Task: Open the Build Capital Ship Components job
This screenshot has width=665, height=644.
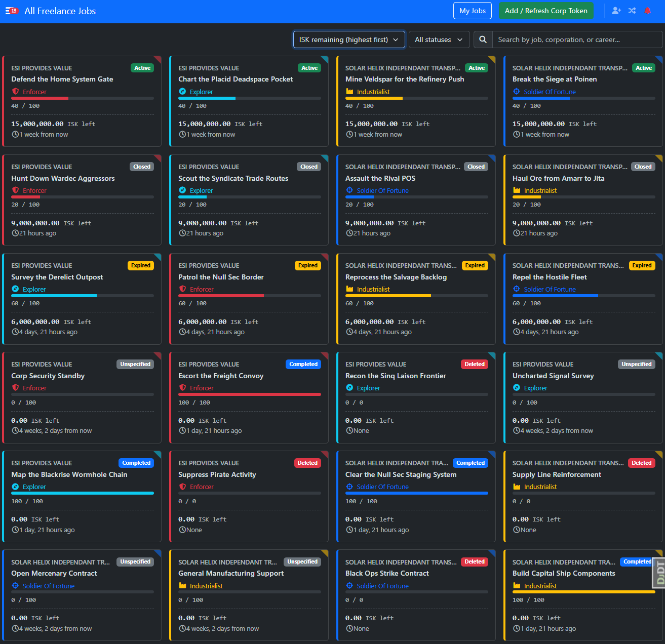Action: 564,573
